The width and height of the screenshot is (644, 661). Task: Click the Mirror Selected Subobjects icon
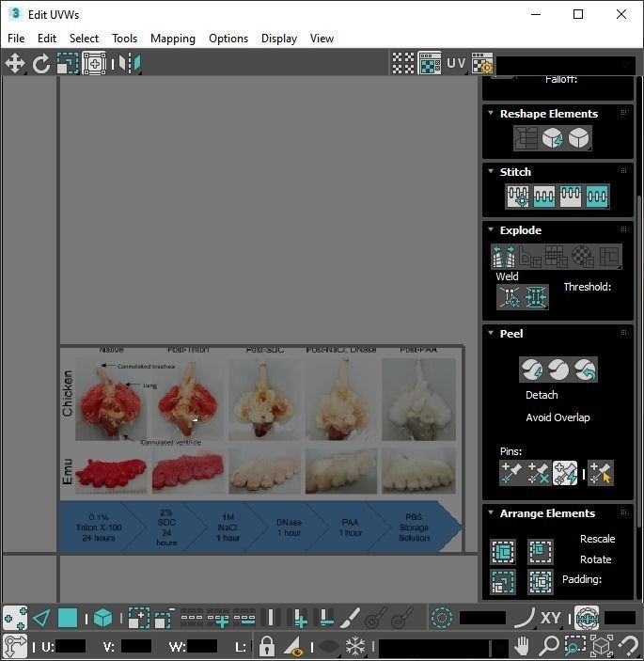pos(130,64)
